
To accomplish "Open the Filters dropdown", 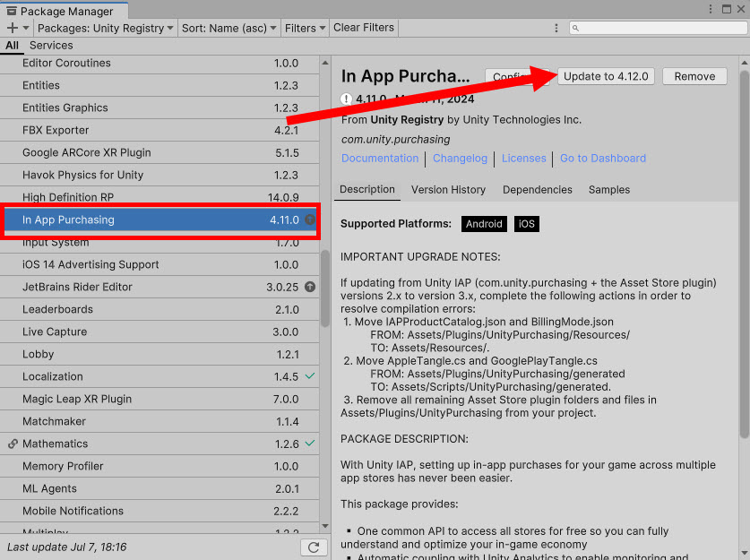I will click(305, 28).
